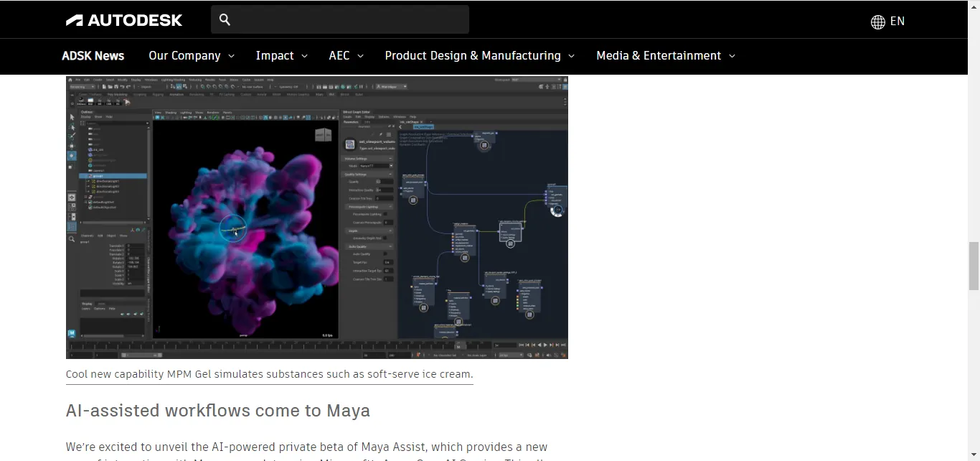
Task: Click the view cube gizmo in the viewport
Action: pos(323,134)
